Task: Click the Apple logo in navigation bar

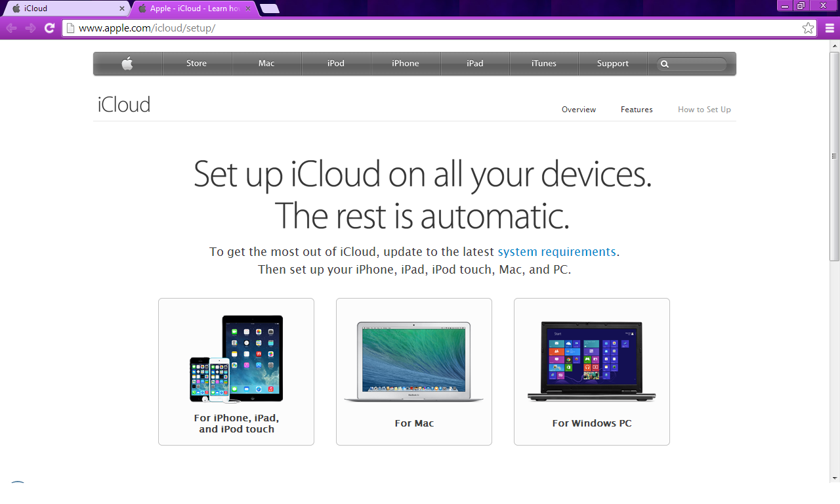Action: point(127,64)
